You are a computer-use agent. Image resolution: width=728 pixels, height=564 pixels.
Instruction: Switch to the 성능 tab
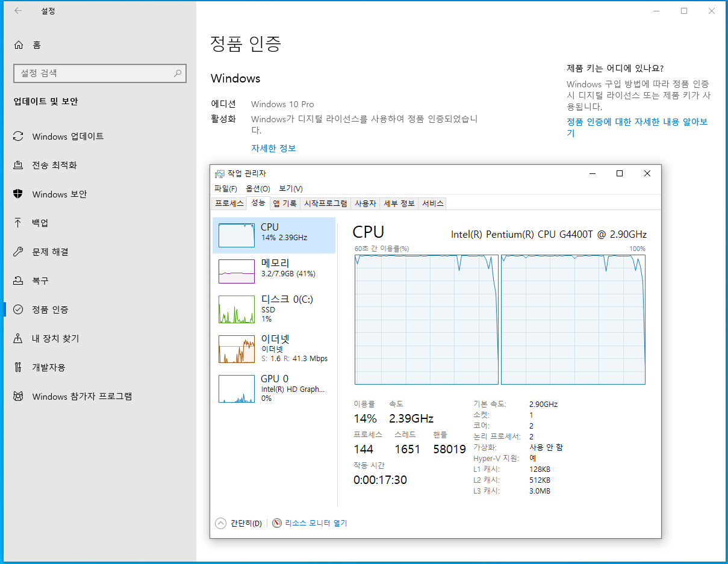[258, 203]
